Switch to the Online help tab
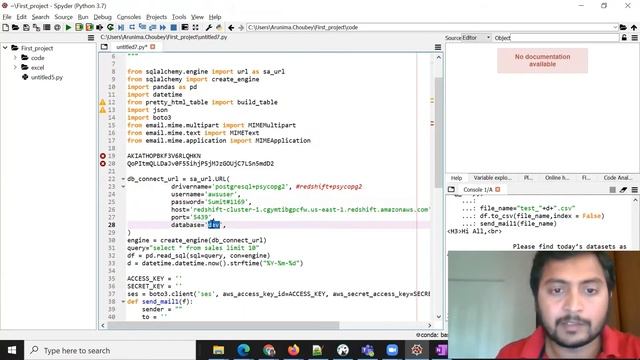The image size is (640, 360). [x=557, y=178]
